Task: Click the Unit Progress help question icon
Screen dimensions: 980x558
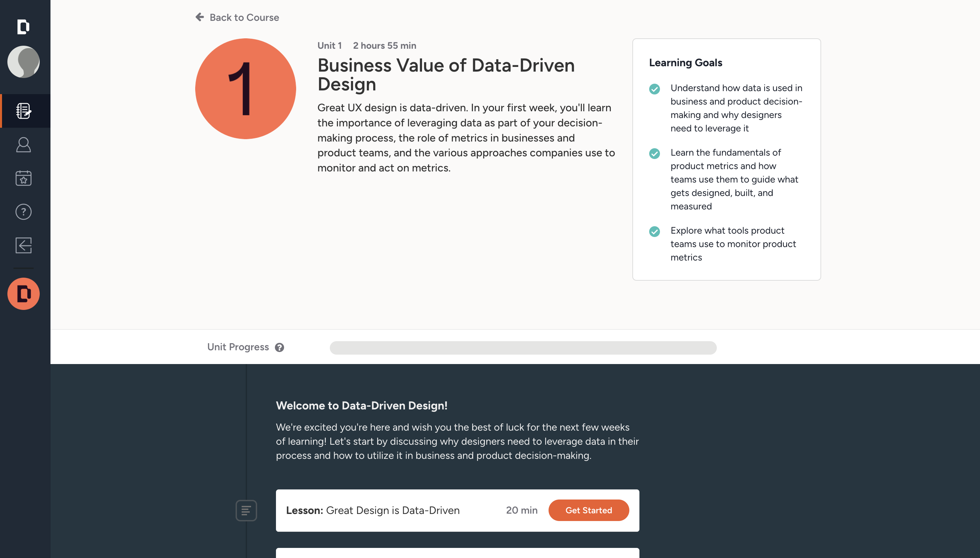Action: tap(280, 347)
